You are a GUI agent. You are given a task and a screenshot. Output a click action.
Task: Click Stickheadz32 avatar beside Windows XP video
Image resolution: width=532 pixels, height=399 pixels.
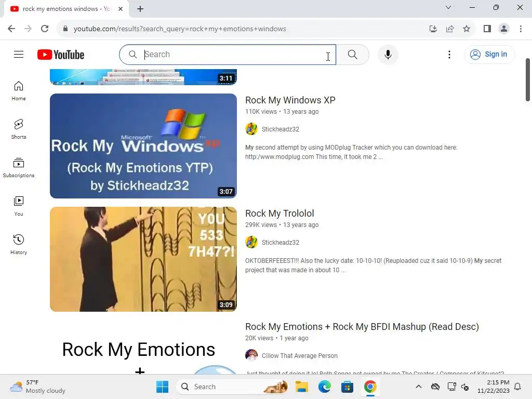pos(251,129)
